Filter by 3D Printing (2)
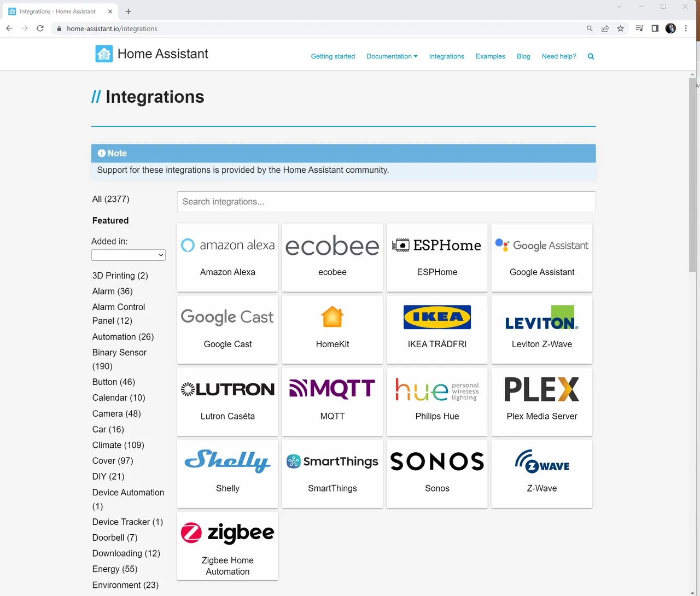The image size is (700, 596). (x=120, y=276)
